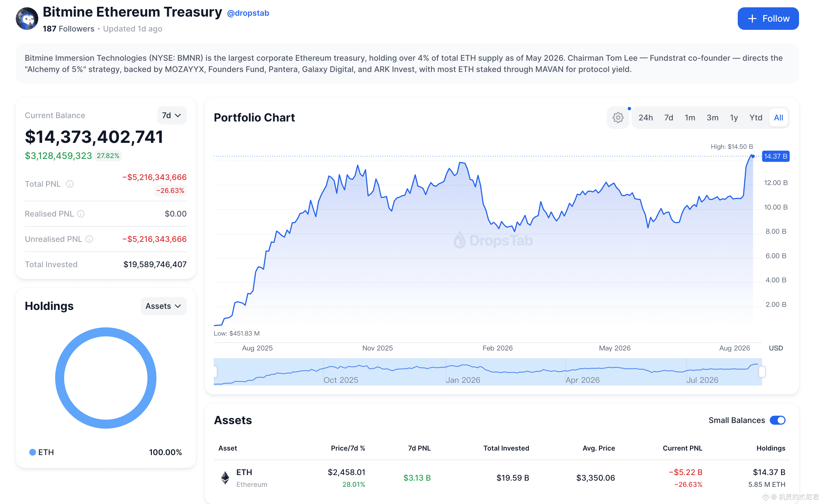The width and height of the screenshot is (821, 504).
Task: Click the 100.00% ETH holdings share
Action: 165,452
